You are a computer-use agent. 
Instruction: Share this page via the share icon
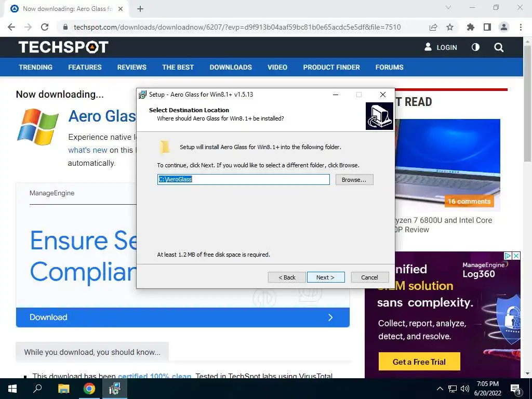point(433,27)
